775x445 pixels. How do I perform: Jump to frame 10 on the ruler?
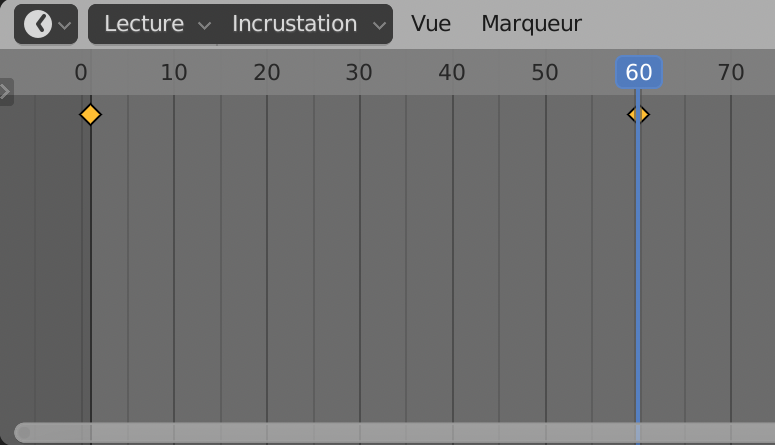(174, 72)
